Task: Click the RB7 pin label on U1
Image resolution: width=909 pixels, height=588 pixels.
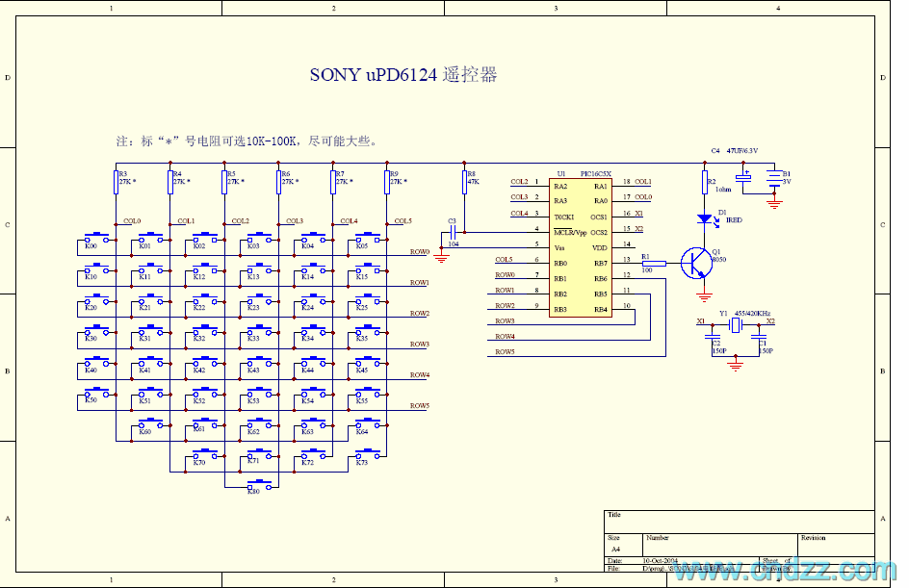Action: pos(601,264)
